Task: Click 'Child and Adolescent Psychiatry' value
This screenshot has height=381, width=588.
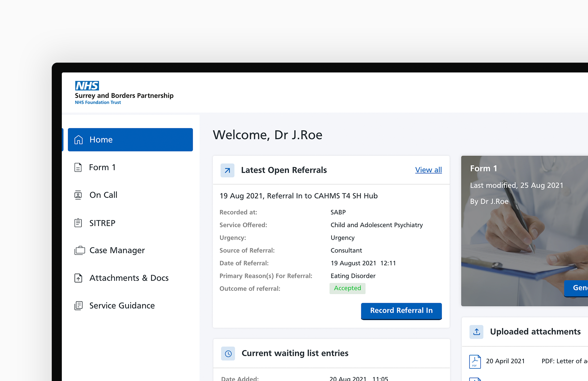Action: point(377,225)
